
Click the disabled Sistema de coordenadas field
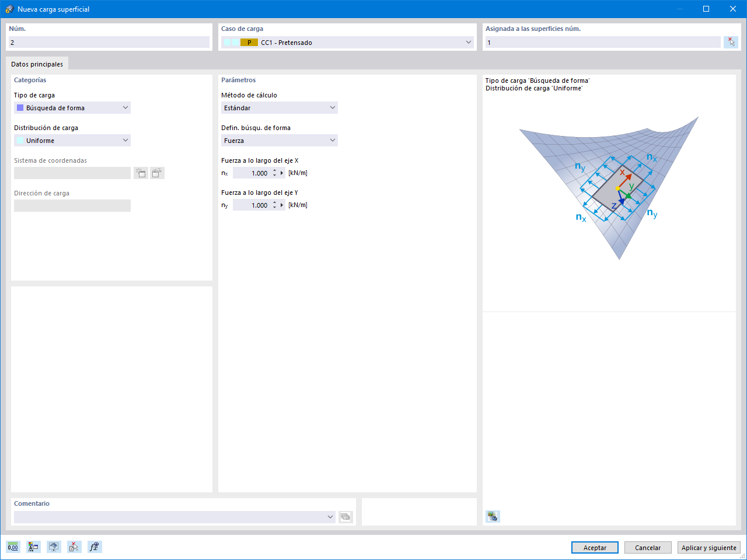[72, 173]
